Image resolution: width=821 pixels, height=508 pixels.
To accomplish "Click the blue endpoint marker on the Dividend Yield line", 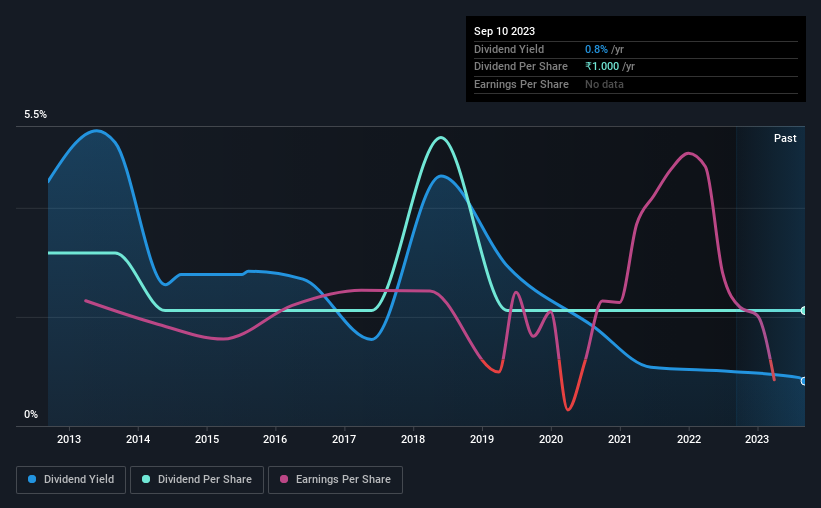I will click(804, 381).
